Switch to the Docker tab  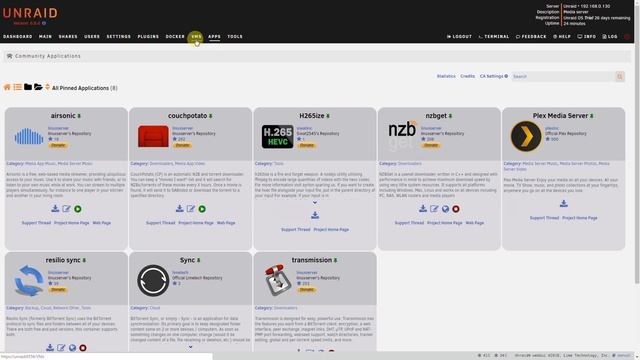click(175, 37)
